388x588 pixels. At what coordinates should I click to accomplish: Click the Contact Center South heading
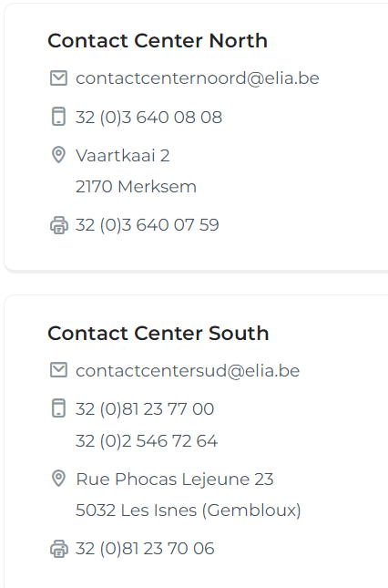pyautogui.click(x=158, y=333)
